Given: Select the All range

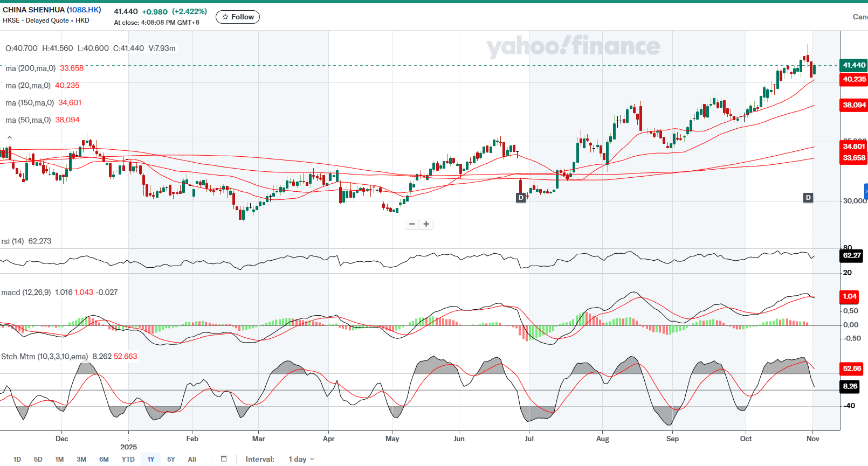Looking at the screenshot, I should pyautogui.click(x=192, y=460).
